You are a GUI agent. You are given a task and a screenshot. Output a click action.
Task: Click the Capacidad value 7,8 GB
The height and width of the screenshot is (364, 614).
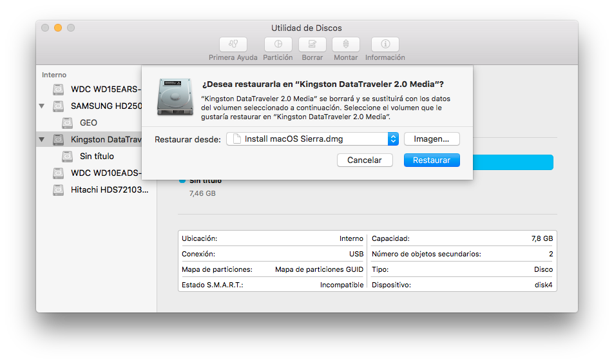[542, 238]
